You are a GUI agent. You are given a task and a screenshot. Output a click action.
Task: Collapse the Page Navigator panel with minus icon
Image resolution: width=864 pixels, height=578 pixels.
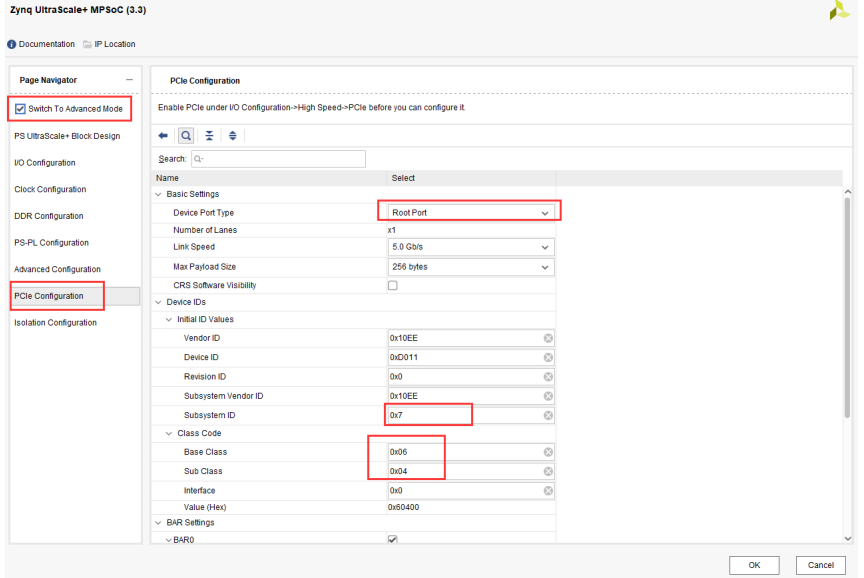pyautogui.click(x=129, y=80)
